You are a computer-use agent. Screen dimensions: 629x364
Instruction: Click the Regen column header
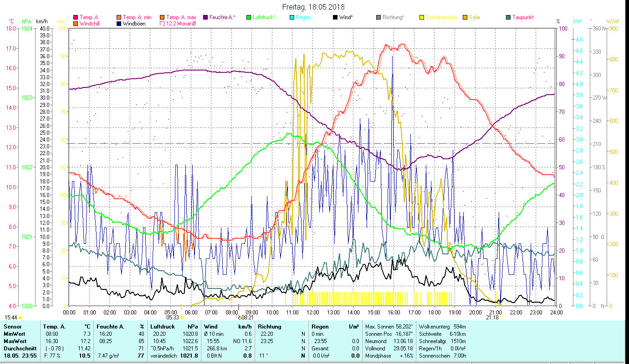(x=320, y=327)
